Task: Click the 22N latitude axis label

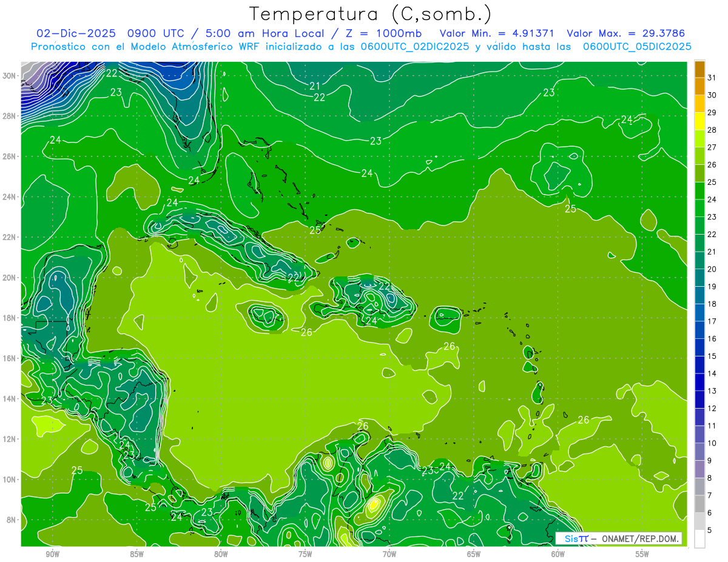Action: [x=10, y=237]
